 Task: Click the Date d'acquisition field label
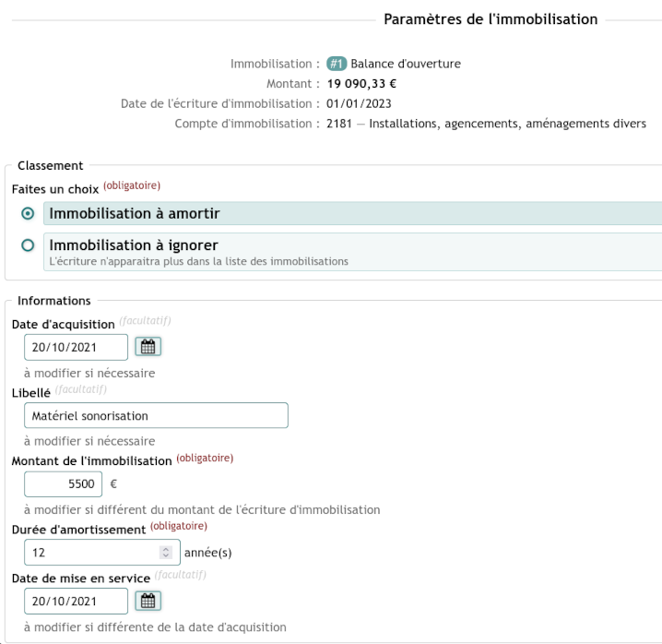pyautogui.click(x=64, y=324)
